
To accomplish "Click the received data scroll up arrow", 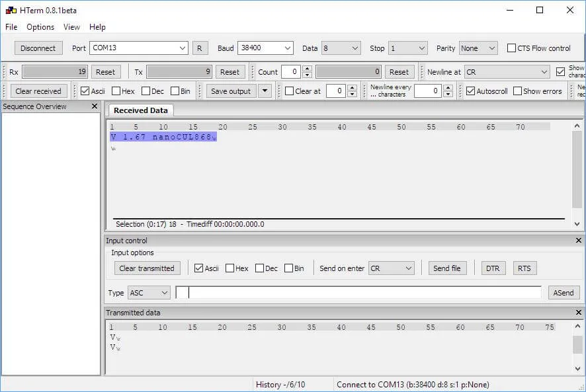I will pyautogui.click(x=577, y=126).
